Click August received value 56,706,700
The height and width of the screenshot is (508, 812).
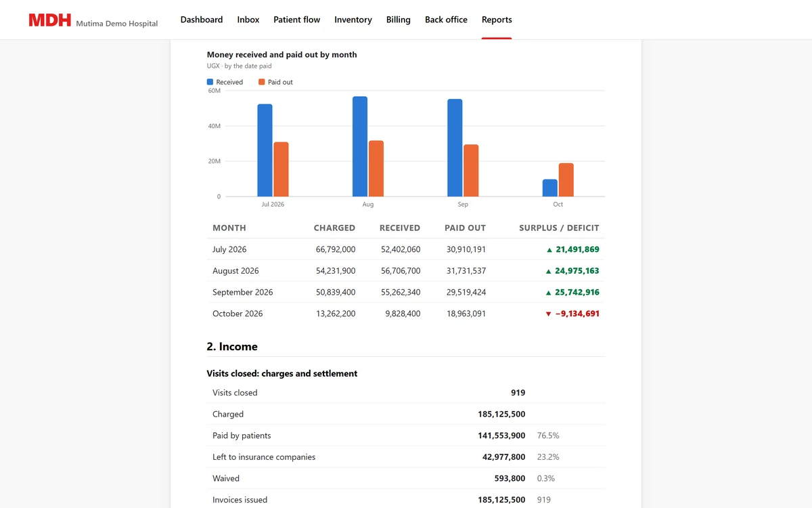point(401,271)
